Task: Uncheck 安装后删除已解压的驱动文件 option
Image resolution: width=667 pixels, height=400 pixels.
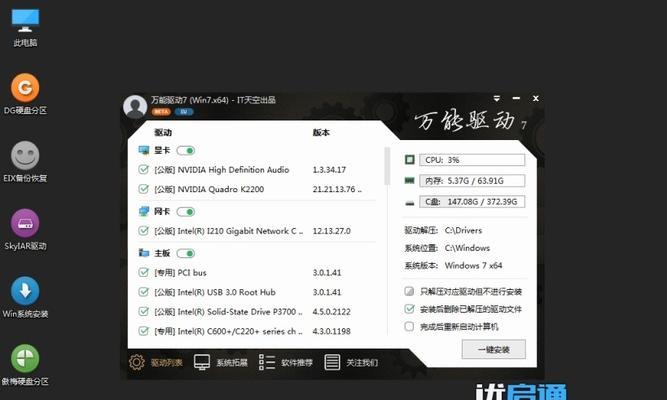Action: click(x=409, y=309)
